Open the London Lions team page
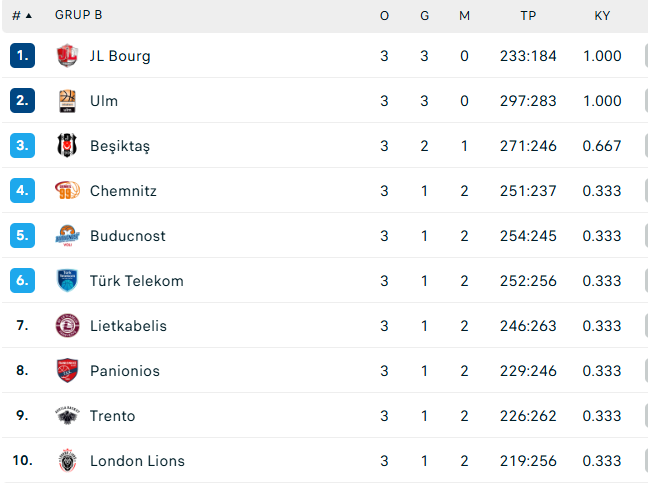Image resolution: width=648 pixels, height=492 pixels. coord(137,461)
